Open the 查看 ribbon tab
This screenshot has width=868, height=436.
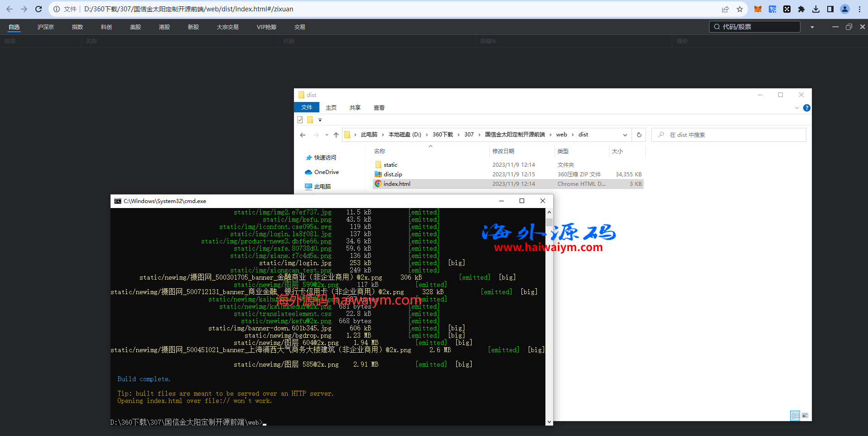coord(379,108)
